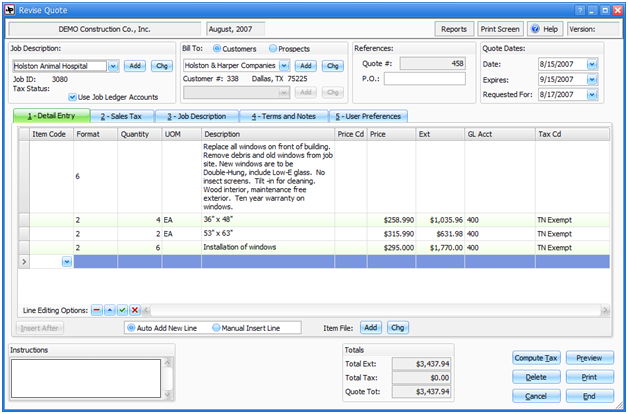Expand the Item Code dropdown in new row
The width and height of the screenshot is (628, 414).
(67, 262)
